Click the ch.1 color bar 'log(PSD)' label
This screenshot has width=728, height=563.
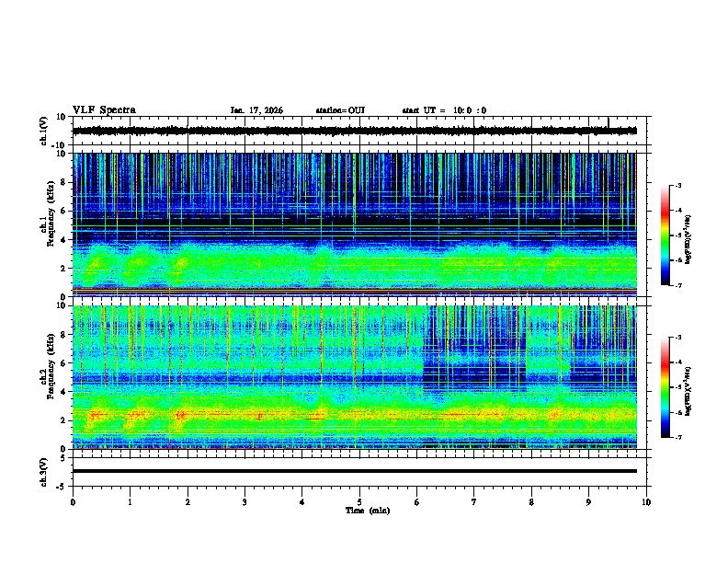tap(688, 239)
